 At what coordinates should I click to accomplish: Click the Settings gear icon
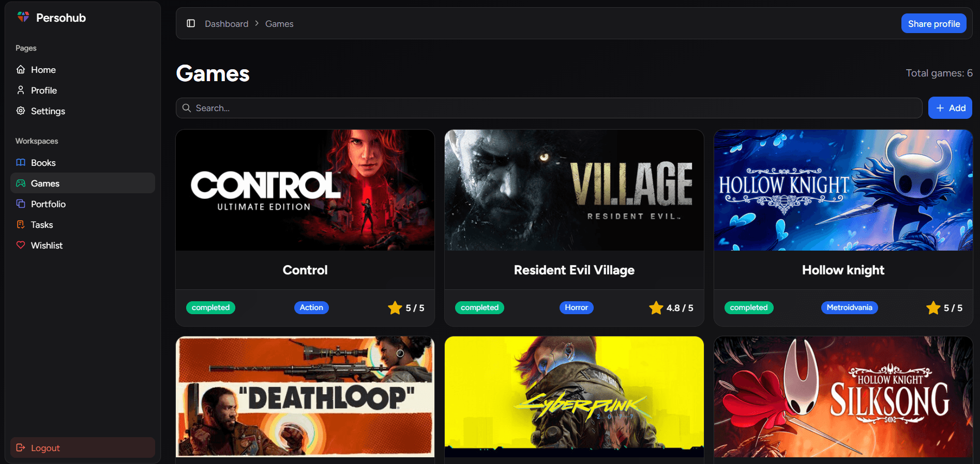pyautogui.click(x=21, y=111)
